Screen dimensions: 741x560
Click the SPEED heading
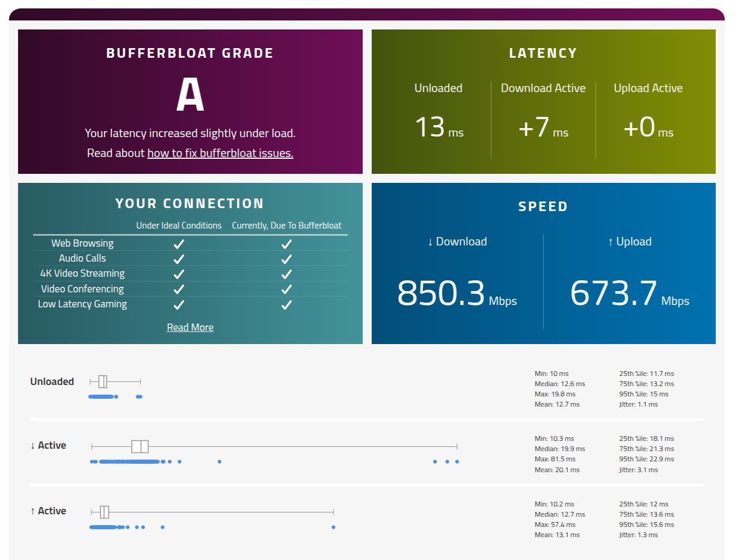click(x=543, y=206)
